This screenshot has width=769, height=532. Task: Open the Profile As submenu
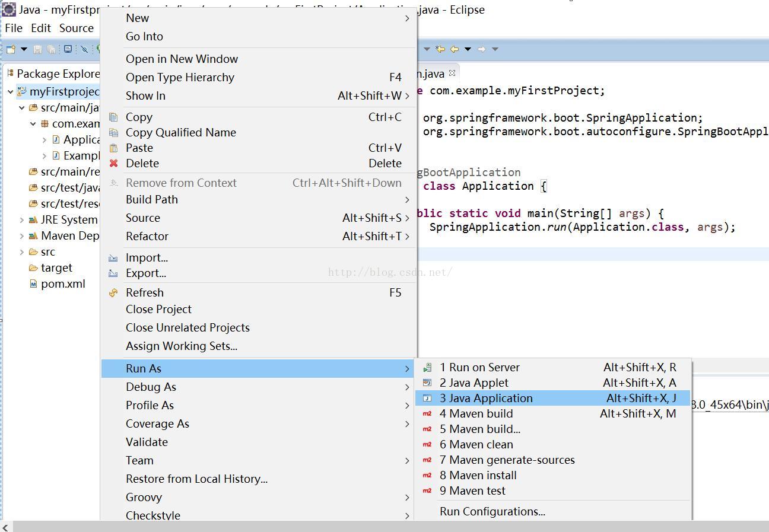click(x=259, y=405)
